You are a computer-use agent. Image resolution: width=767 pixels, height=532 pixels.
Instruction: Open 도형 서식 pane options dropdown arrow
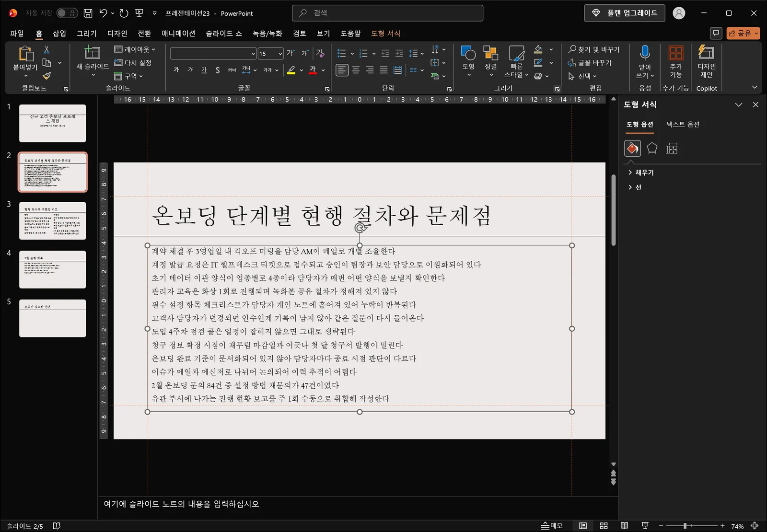[739, 104]
